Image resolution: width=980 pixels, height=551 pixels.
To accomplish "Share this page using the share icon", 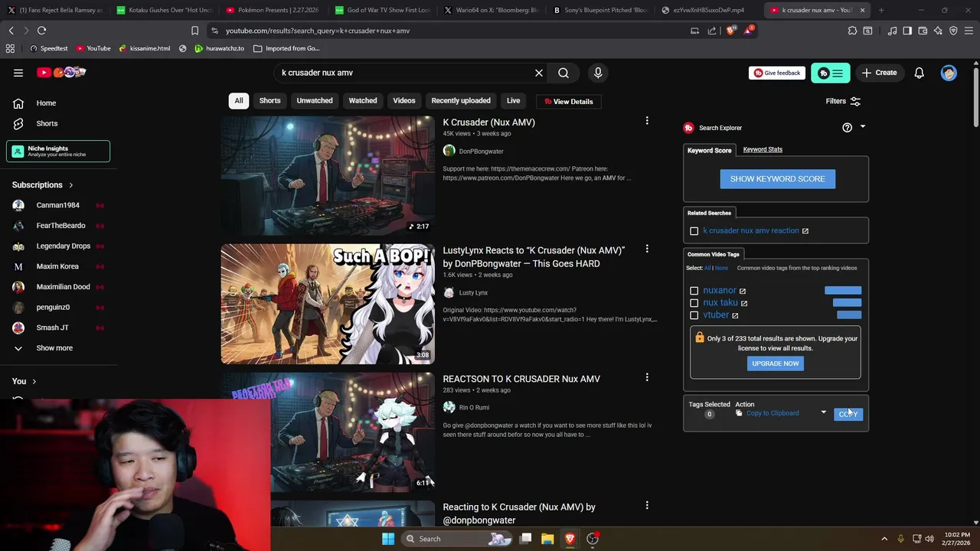I will click(712, 31).
